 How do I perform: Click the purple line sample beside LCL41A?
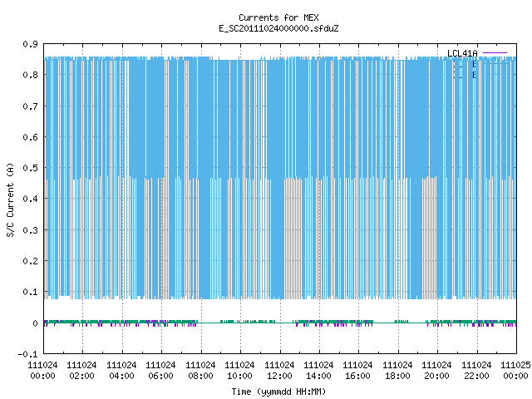(x=495, y=53)
